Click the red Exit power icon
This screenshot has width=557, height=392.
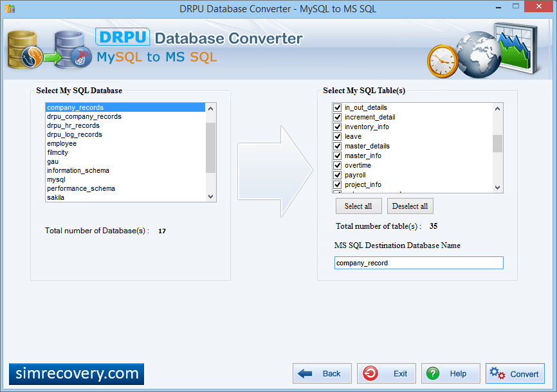point(370,373)
